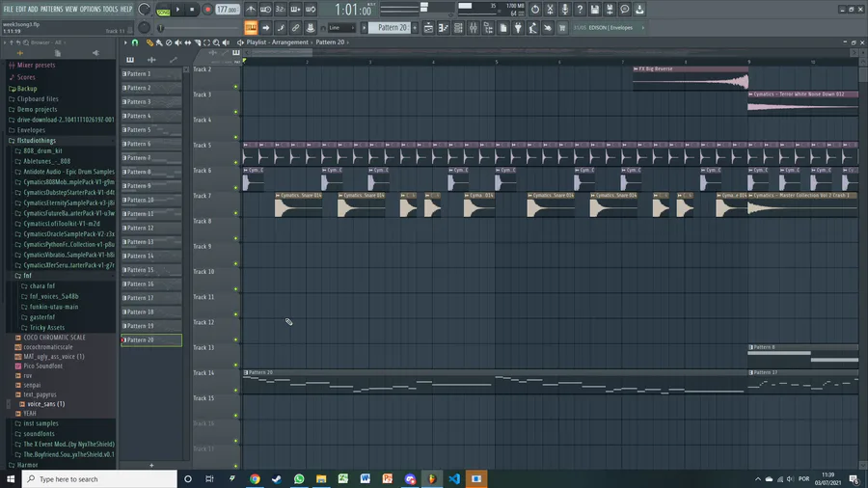The image size is (868, 488).
Task: Select the playlist delete tool
Action: [169, 42]
